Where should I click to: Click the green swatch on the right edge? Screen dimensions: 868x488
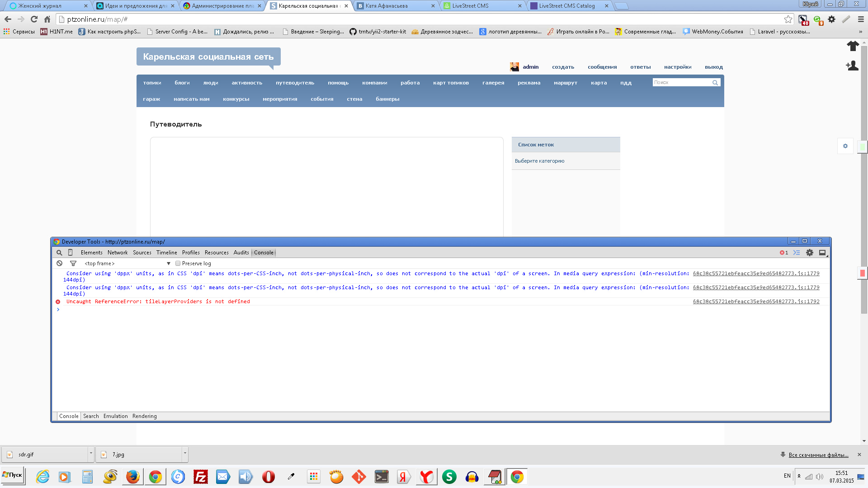click(863, 147)
